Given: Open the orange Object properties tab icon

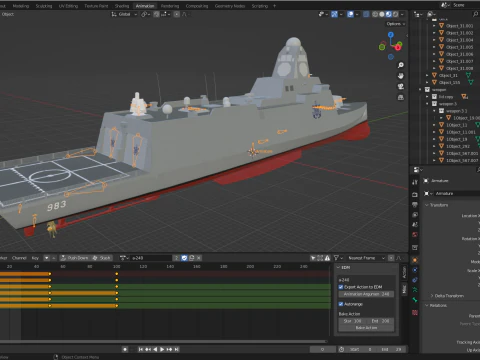Looking at the screenshot, I should (x=415, y=260).
